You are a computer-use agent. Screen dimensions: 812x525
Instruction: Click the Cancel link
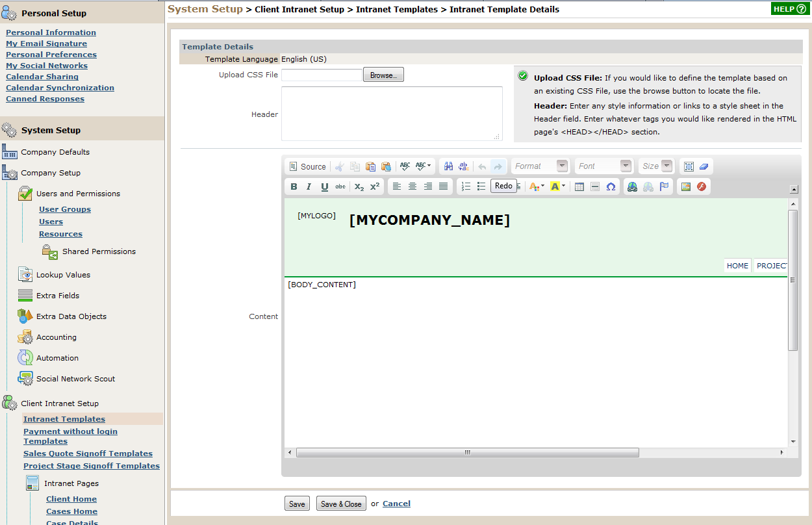point(396,504)
